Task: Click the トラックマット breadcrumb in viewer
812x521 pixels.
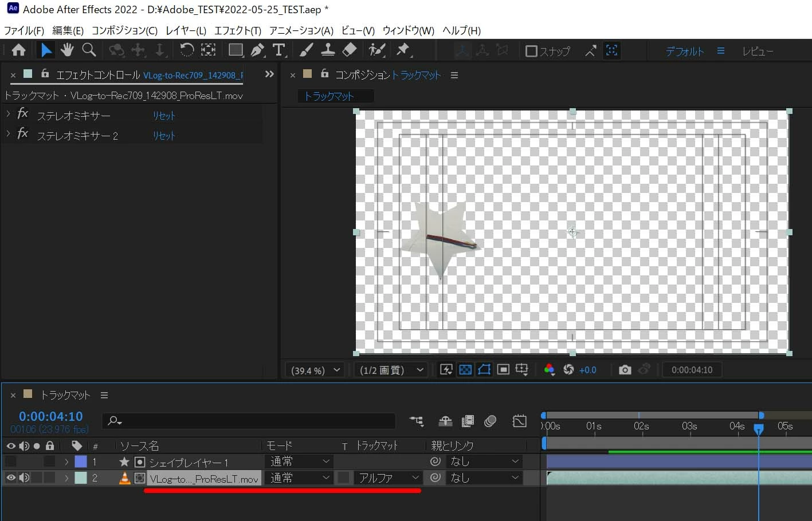Action: [329, 96]
